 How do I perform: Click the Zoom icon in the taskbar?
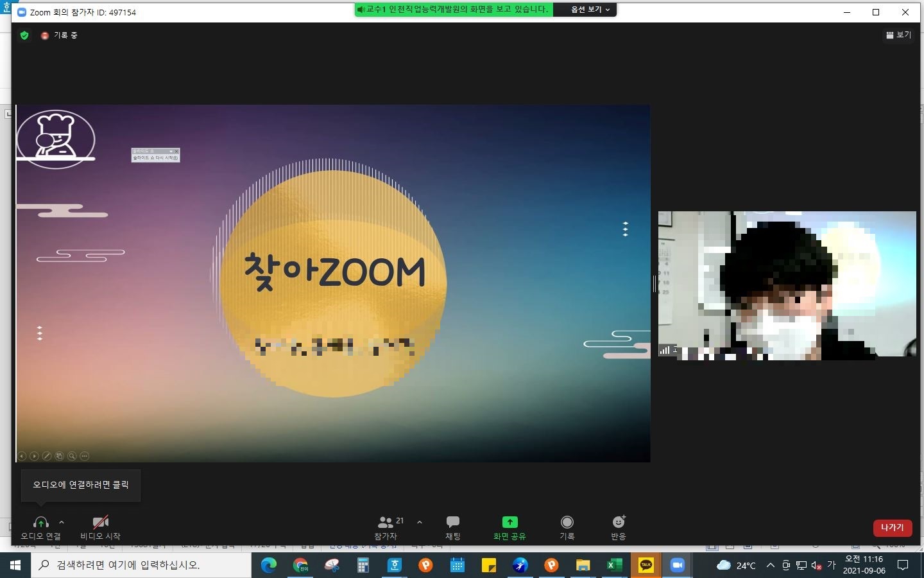pyautogui.click(x=677, y=565)
